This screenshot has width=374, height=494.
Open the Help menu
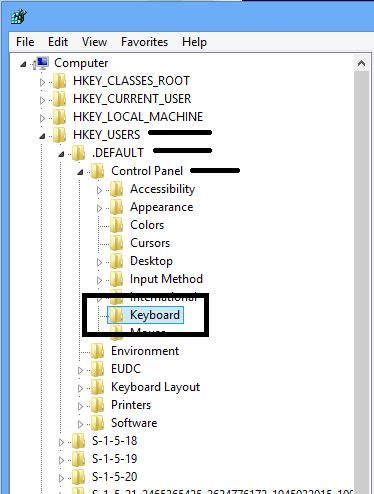pos(194,42)
